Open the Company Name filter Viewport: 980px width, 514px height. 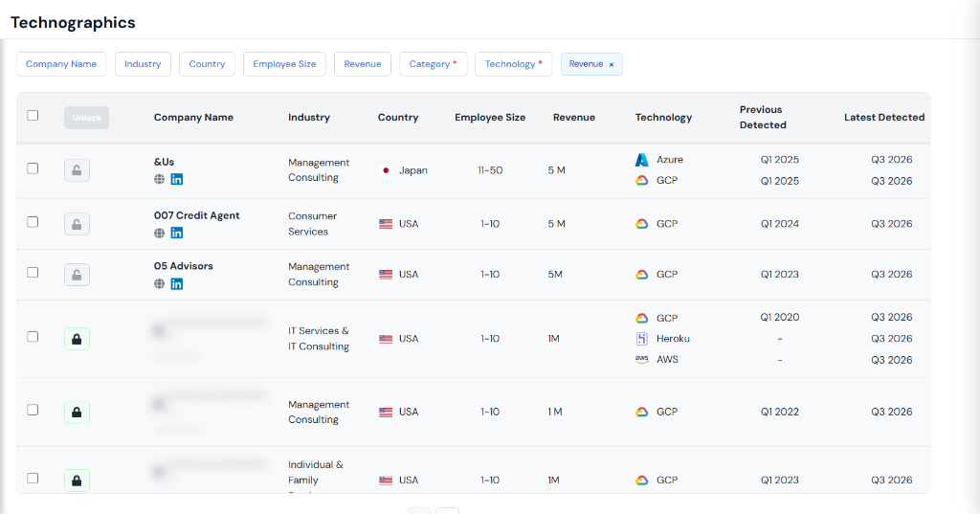tap(61, 64)
